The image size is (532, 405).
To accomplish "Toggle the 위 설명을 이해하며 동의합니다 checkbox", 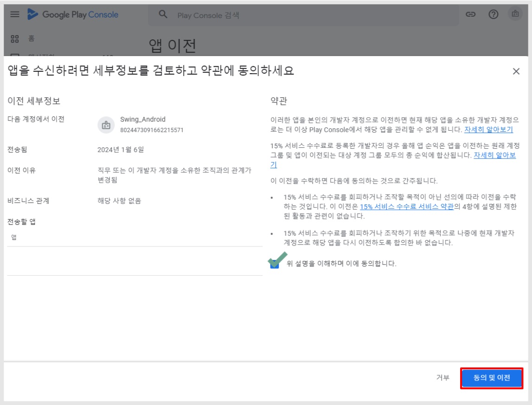I will (275, 264).
